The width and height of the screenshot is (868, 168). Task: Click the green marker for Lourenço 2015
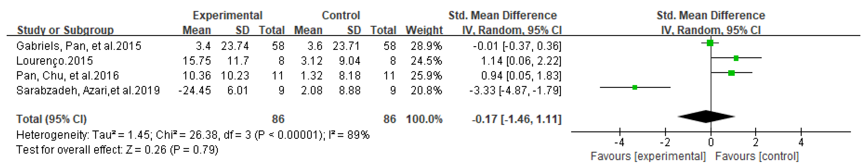[736, 58]
